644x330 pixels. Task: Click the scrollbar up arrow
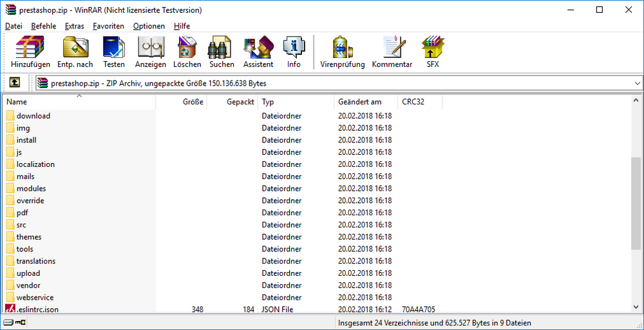[636, 100]
